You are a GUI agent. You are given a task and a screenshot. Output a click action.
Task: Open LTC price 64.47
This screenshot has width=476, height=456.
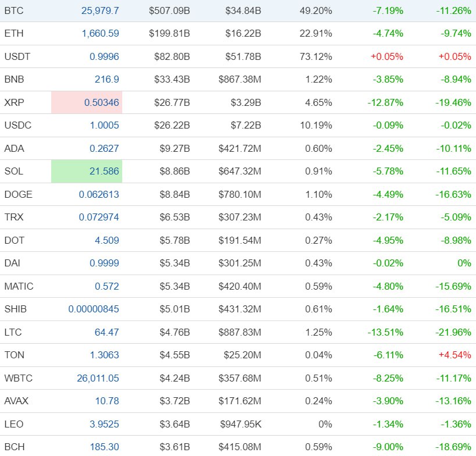[x=107, y=333]
